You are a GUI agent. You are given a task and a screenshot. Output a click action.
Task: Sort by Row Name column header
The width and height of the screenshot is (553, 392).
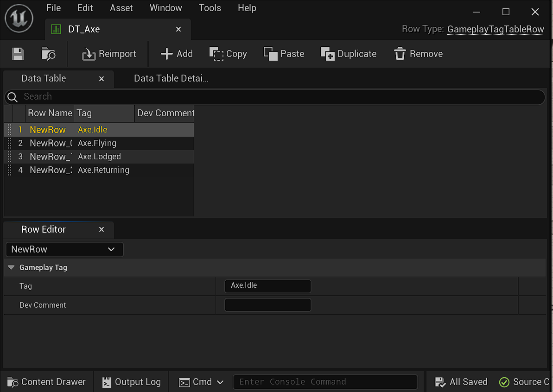(x=50, y=113)
